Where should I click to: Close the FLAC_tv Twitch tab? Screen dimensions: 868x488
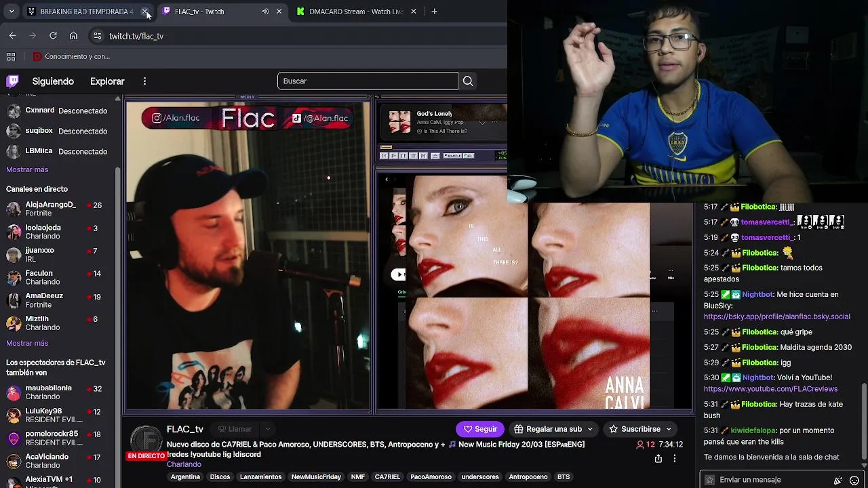(x=279, y=12)
